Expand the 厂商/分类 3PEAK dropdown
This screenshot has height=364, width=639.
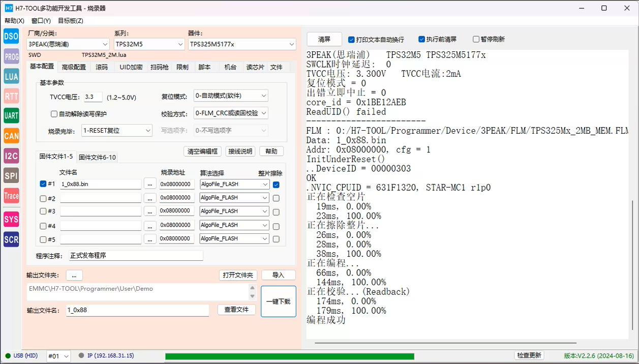(68, 44)
